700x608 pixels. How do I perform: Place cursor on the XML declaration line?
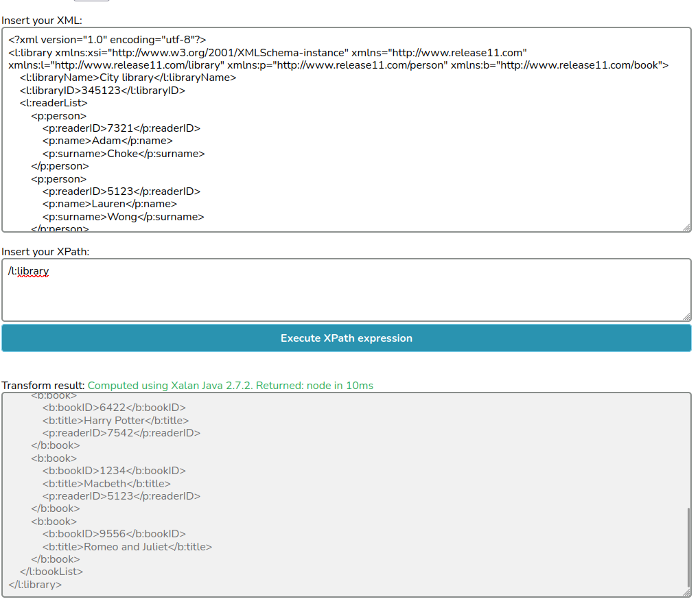click(x=107, y=40)
